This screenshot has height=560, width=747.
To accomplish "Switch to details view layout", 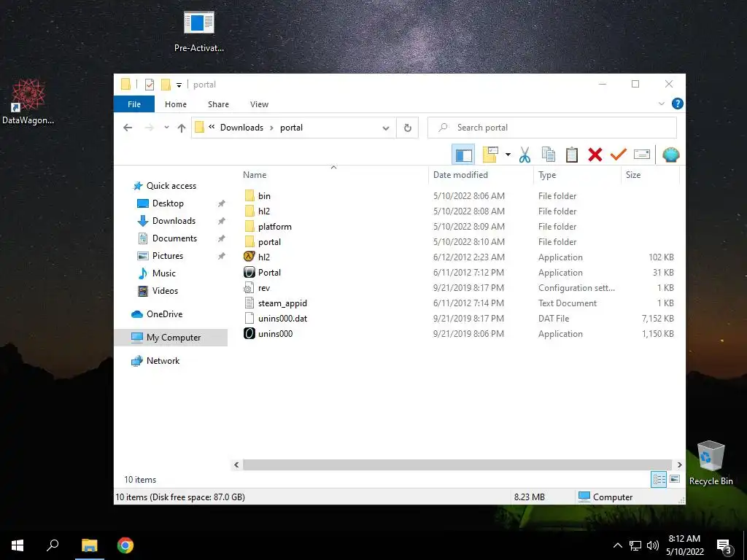I will click(x=659, y=479).
